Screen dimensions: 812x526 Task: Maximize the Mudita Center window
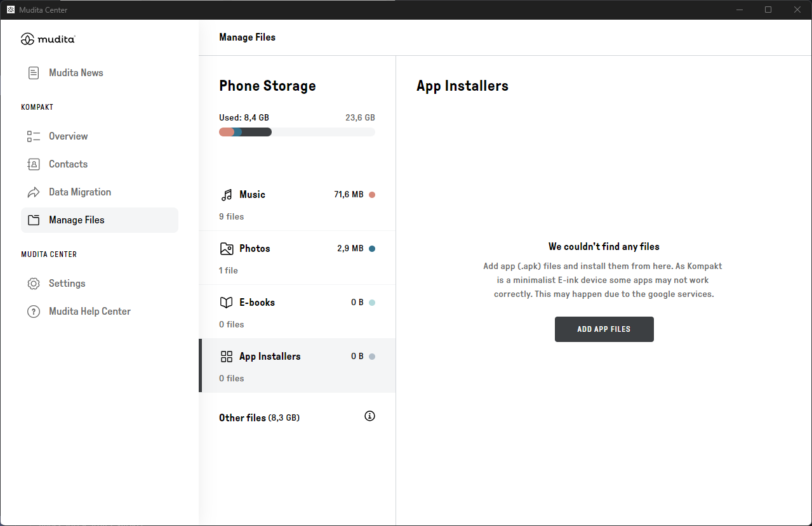[768, 10]
